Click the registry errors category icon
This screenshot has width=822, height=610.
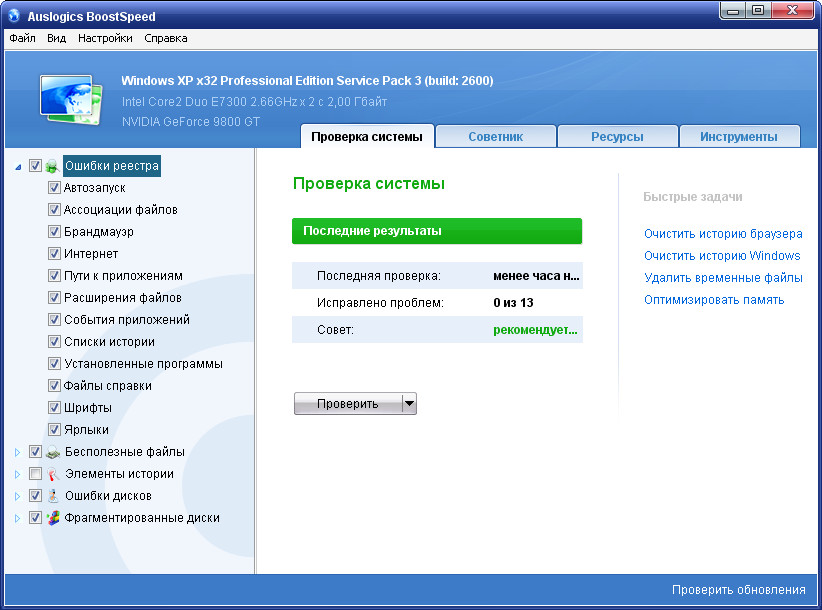[x=52, y=166]
